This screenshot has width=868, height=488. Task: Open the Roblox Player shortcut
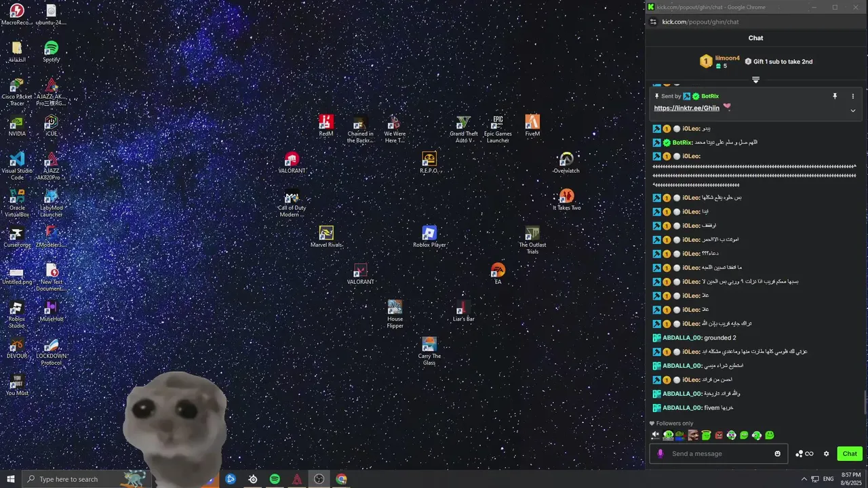[429, 237]
